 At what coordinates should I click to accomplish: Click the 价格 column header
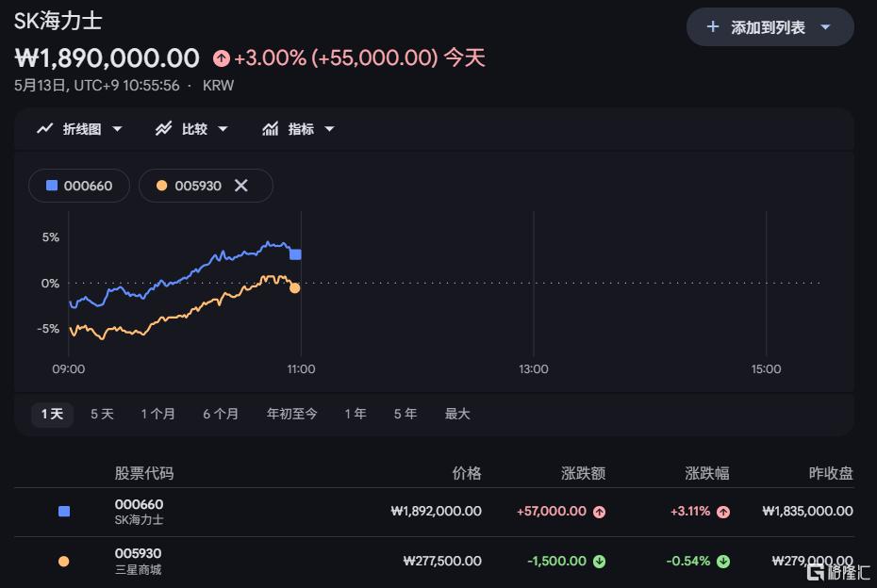(x=467, y=473)
